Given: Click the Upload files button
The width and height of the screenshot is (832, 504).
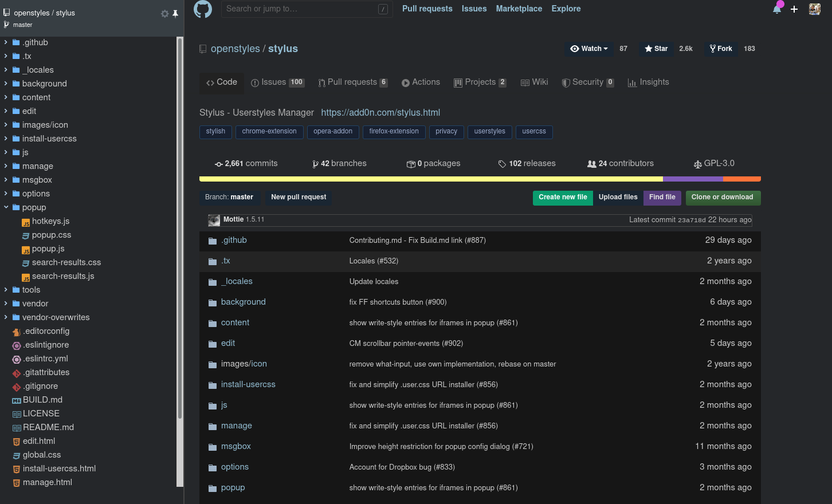Looking at the screenshot, I should click(618, 198).
